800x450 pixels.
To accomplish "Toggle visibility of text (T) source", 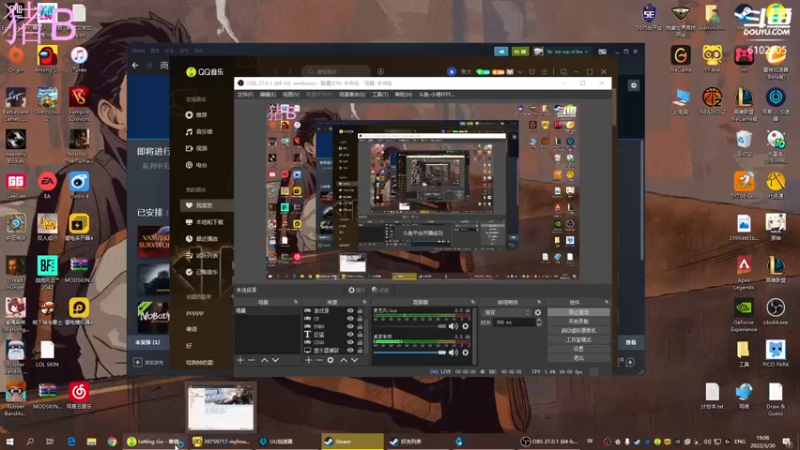I will click(x=350, y=335).
